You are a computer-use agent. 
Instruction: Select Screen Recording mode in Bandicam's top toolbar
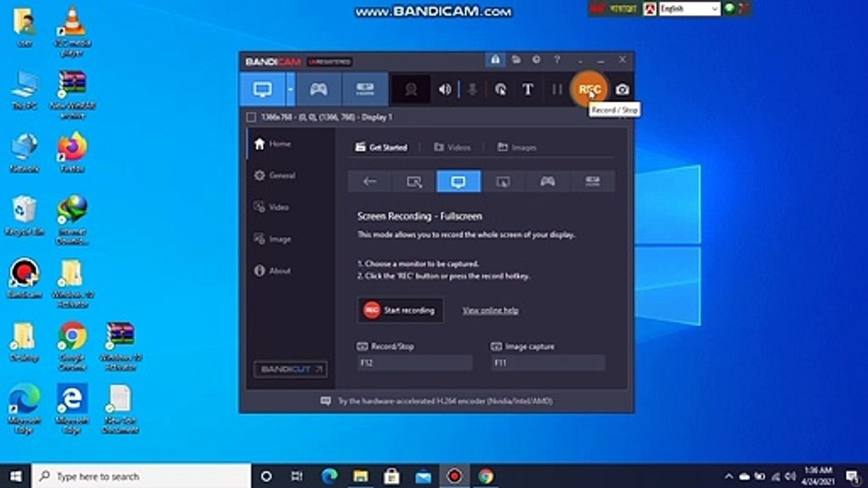pyautogui.click(x=262, y=89)
